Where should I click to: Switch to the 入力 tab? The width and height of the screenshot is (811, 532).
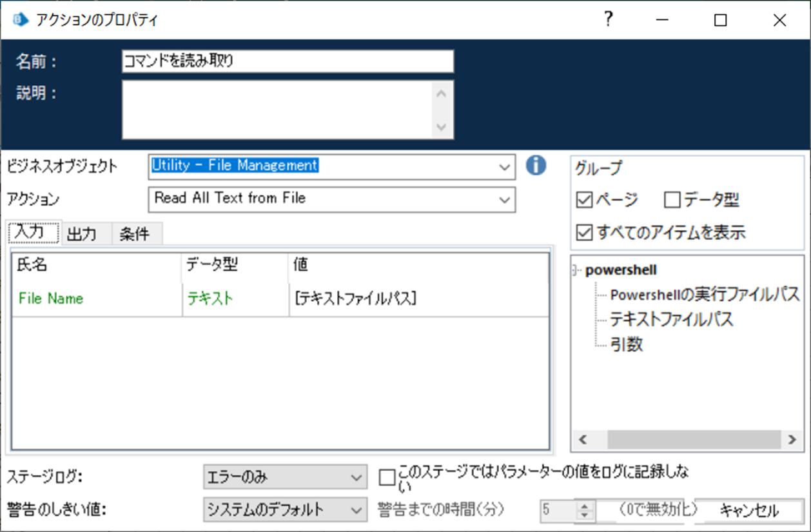click(x=34, y=233)
